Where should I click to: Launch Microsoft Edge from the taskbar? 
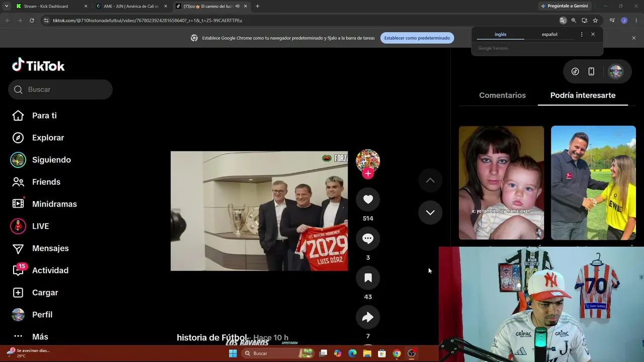(x=352, y=353)
